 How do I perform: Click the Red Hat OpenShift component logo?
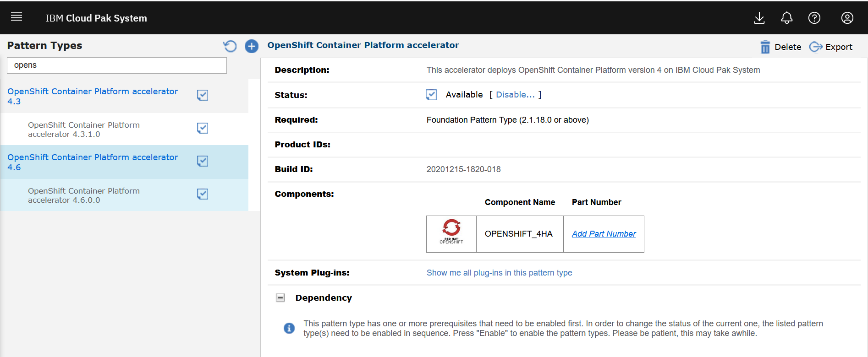[x=451, y=232]
